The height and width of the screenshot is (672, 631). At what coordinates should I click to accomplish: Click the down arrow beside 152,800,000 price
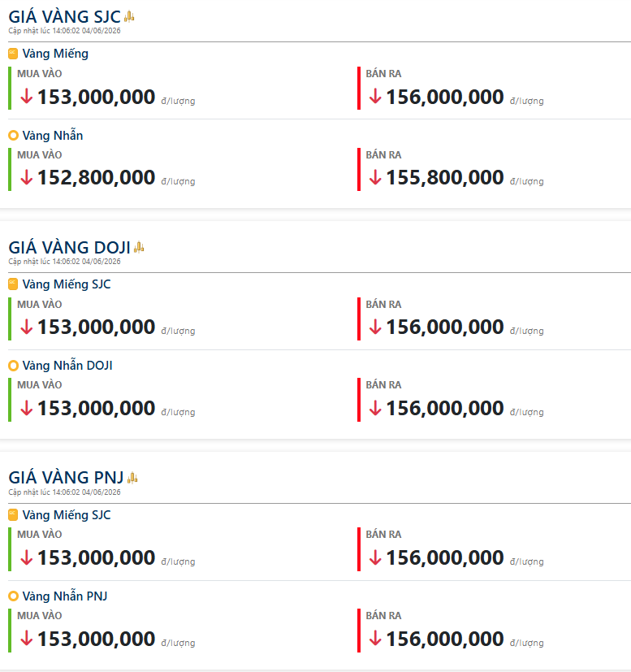(27, 177)
